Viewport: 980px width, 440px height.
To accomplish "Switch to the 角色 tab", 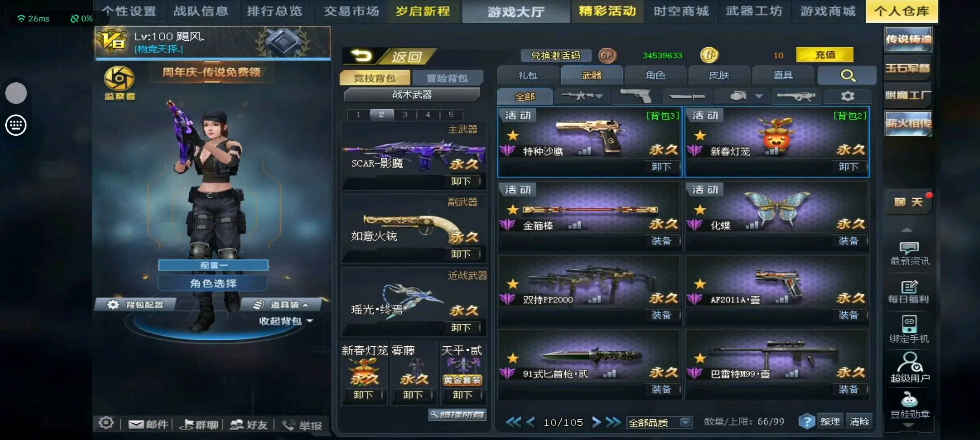I will pyautogui.click(x=655, y=75).
